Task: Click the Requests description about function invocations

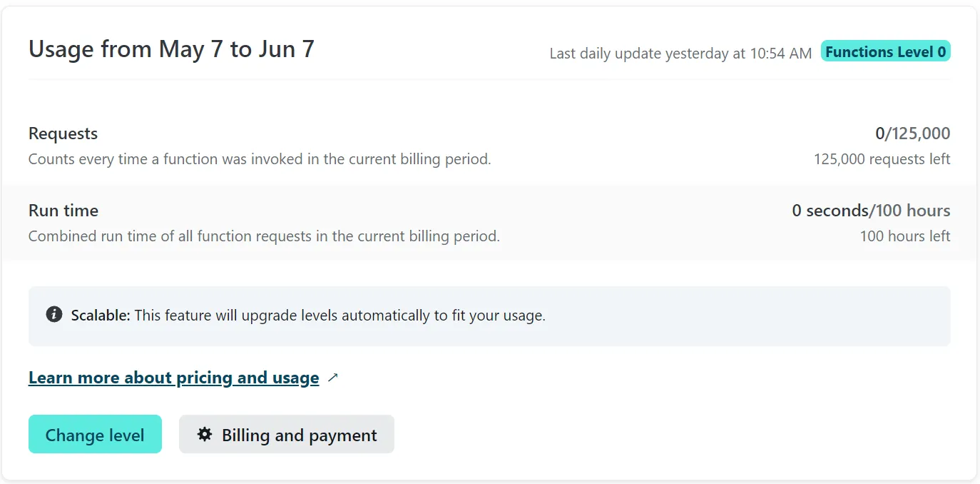Action: point(260,159)
